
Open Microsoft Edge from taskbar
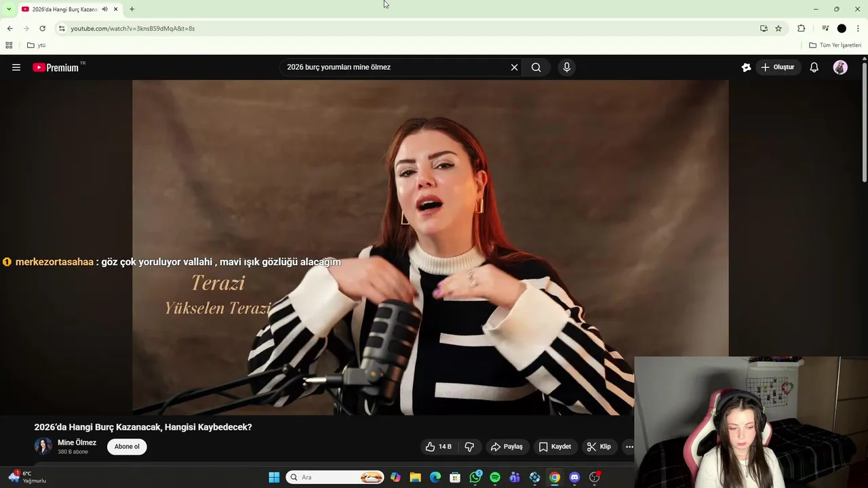point(435,477)
